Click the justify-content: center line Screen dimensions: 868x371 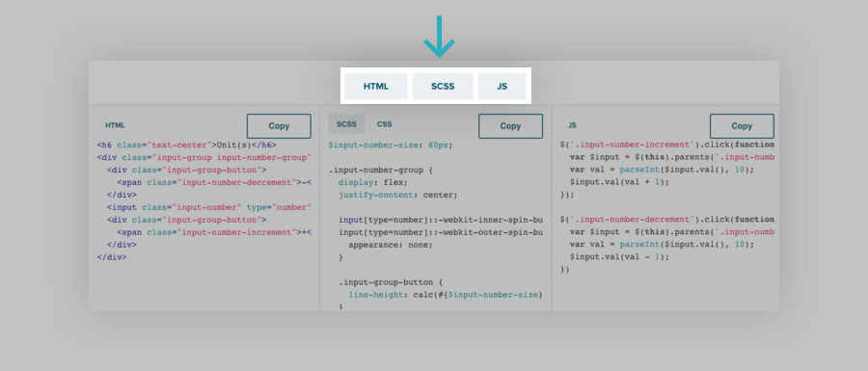pos(398,195)
